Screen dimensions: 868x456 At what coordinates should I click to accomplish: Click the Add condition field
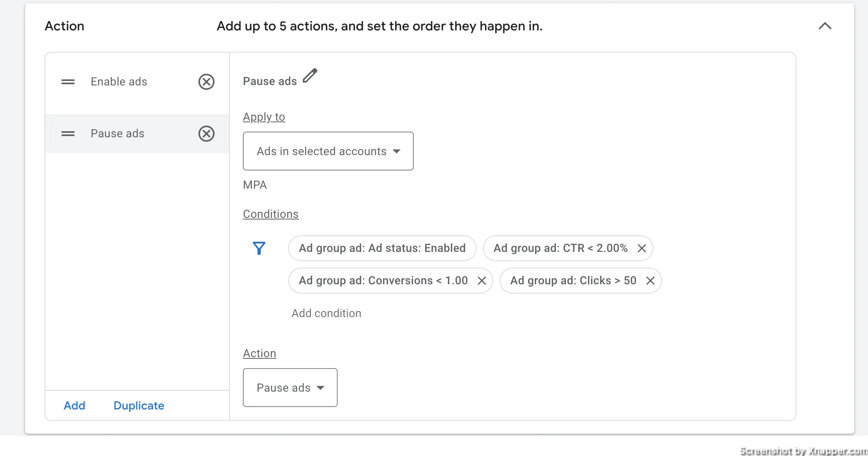(x=326, y=313)
